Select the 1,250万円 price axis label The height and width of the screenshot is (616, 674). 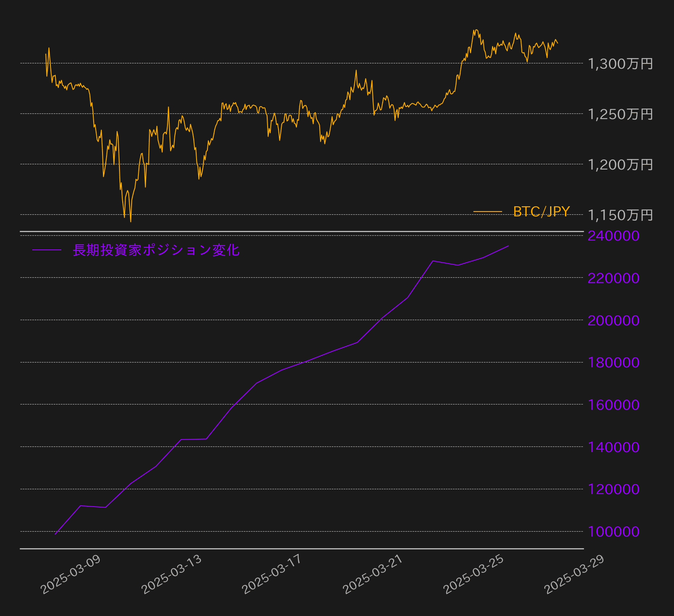[x=620, y=114]
